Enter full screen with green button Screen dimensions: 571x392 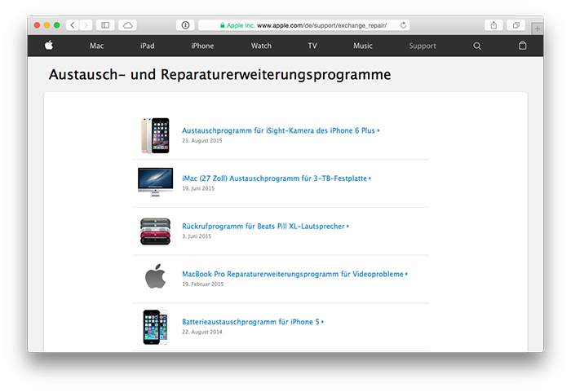click(x=56, y=25)
